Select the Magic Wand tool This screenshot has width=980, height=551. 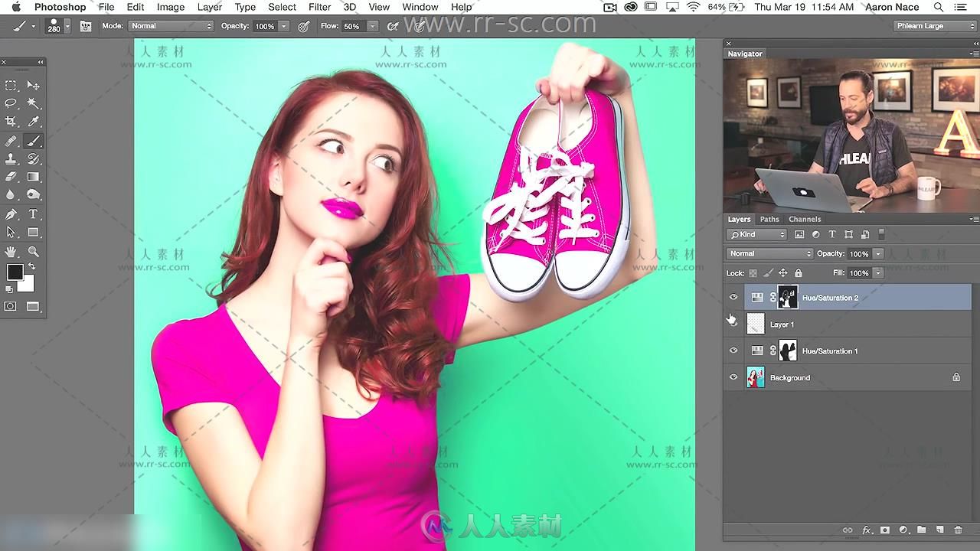33,103
